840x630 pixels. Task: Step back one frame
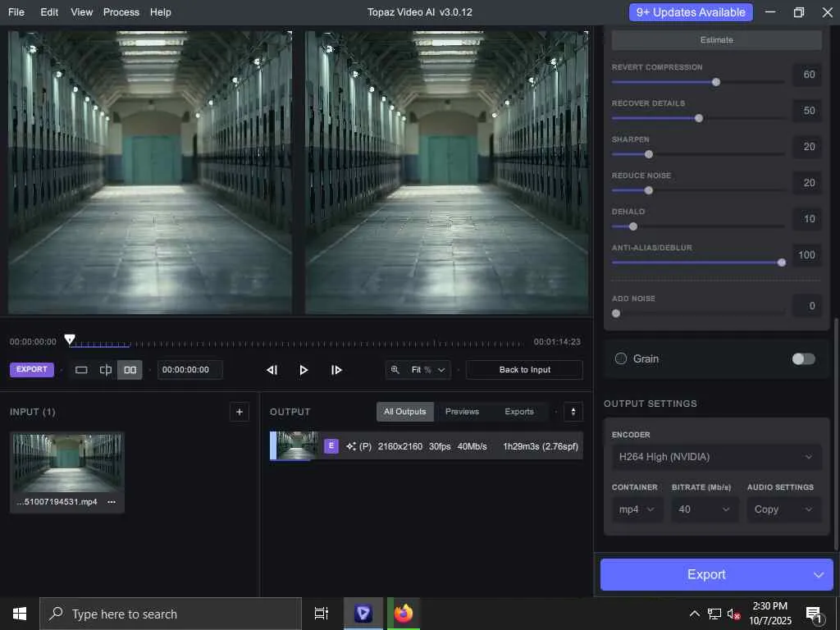(272, 370)
